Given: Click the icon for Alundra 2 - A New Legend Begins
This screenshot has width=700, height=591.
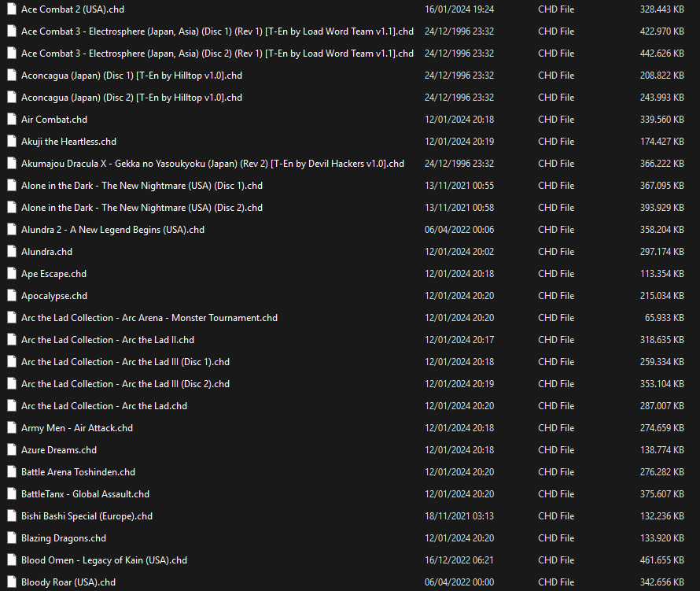Looking at the screenshot, I should [x=12, y=230].
